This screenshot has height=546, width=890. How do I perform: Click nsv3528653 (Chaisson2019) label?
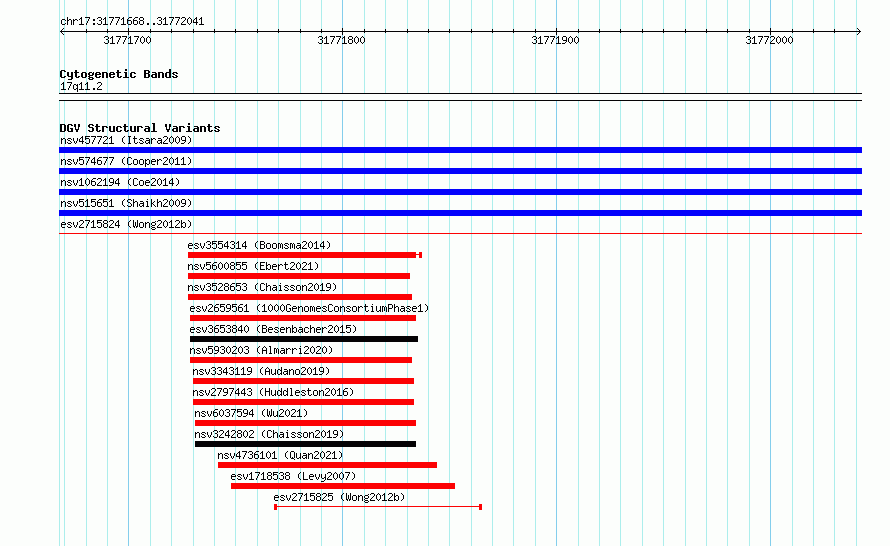pos(262,287)
